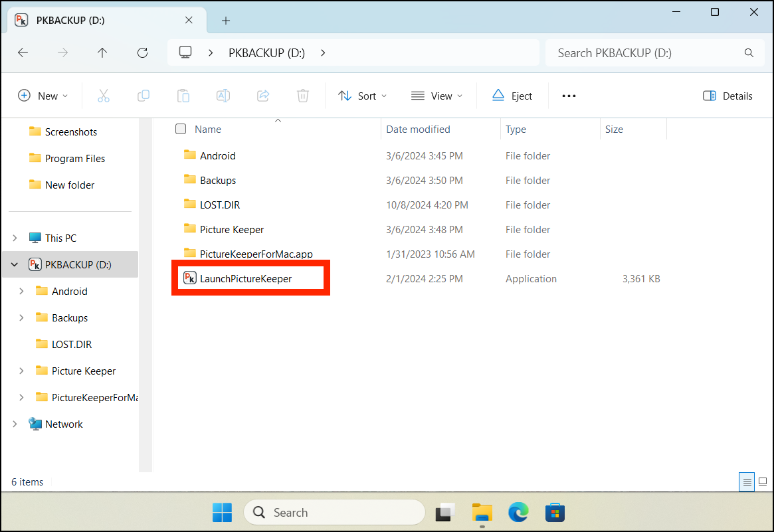Open File Explorer from the taskbar
The image size is (774, 532).
pos(482,512)
